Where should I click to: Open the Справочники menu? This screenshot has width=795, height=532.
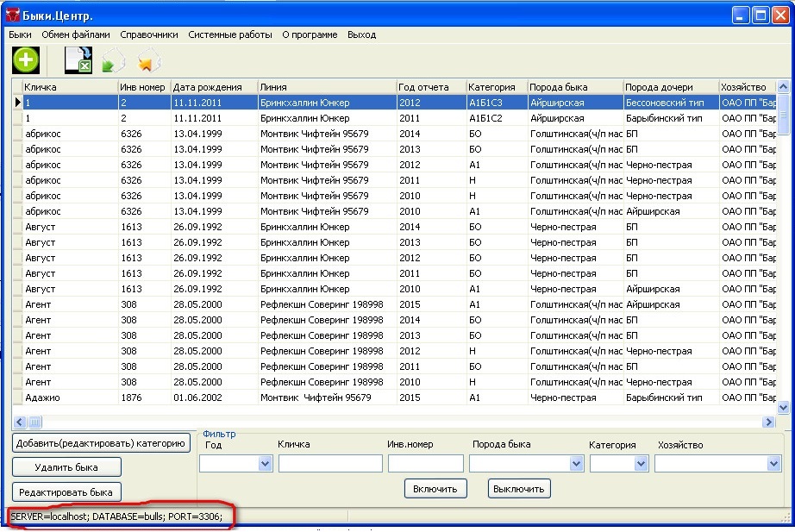[149, 34]
